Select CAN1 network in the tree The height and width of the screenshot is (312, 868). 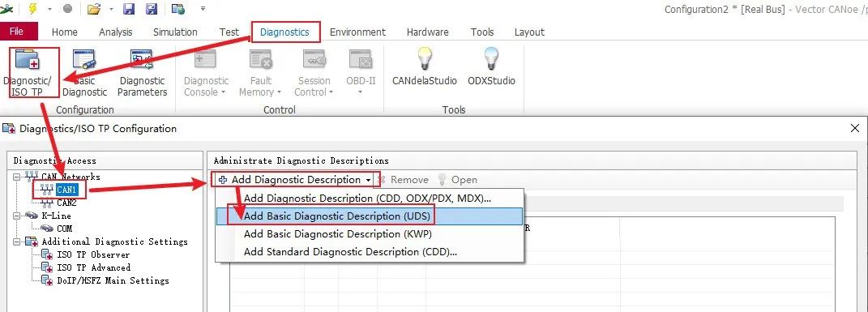tap(66, 190)
